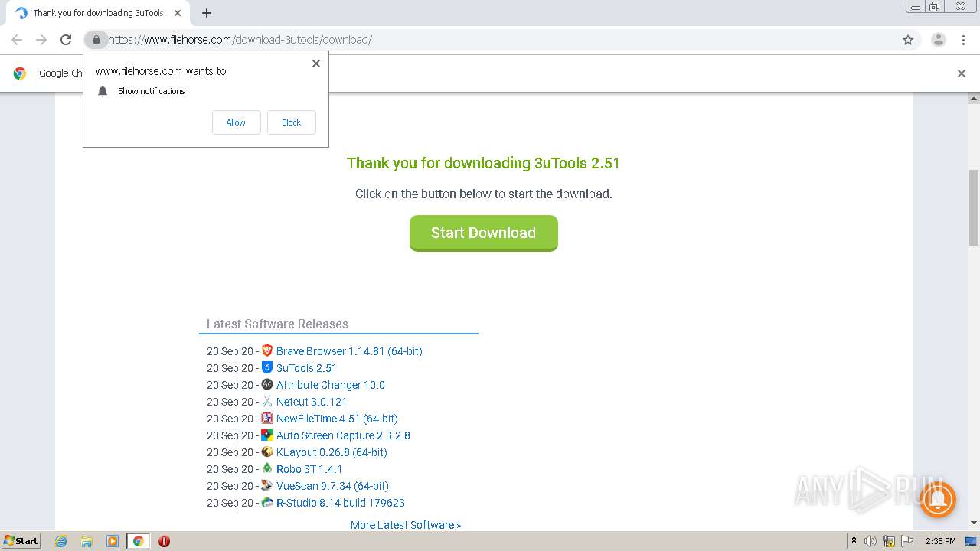Close the Google Chrome infobar
The image size is (980, 551).
[x=962, y=73]
